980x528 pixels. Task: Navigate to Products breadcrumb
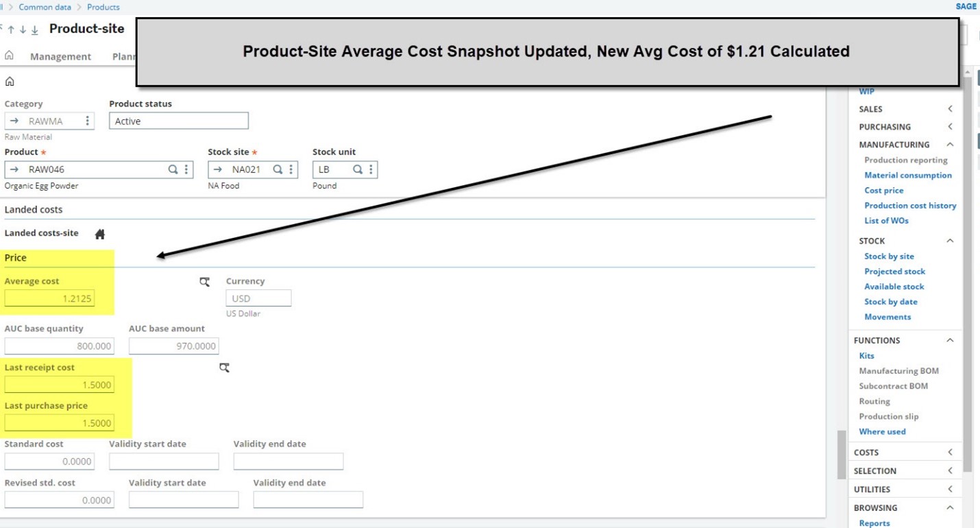[x=103, y=7]
